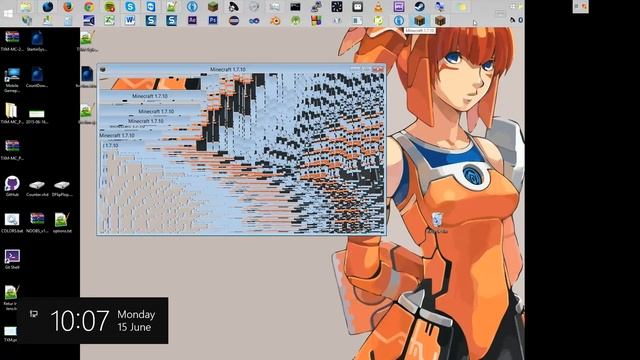
Task: Open Skype from the taskbar
Action: tap(130, 7)
